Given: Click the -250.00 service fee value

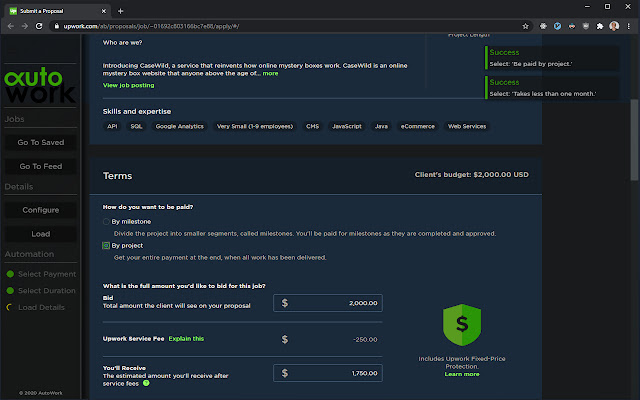Looking at the screenshot, I should (x=365, y=339).
